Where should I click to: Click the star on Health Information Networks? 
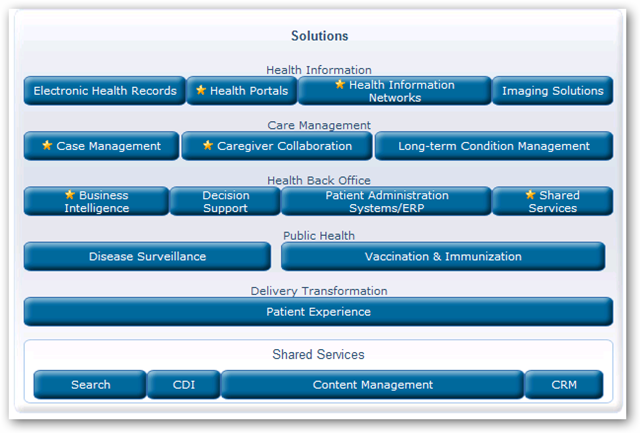click(x=340, y=85)
